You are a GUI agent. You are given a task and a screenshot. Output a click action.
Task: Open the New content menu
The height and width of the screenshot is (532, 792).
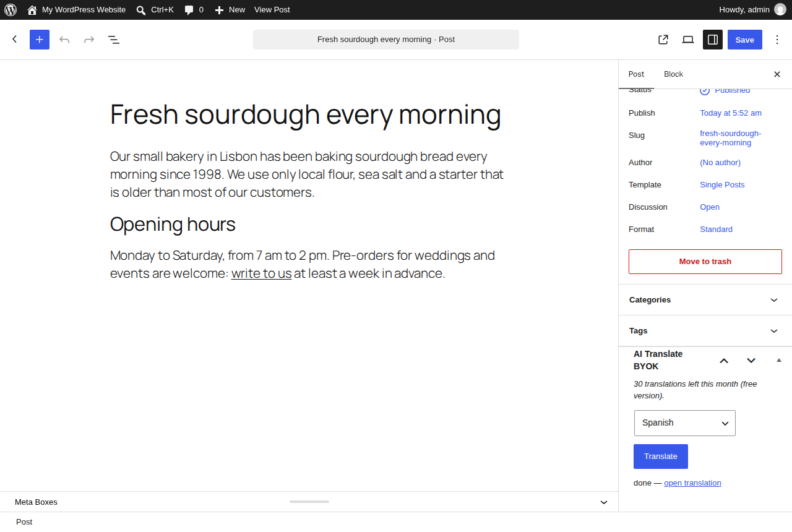tap(230, 10)
